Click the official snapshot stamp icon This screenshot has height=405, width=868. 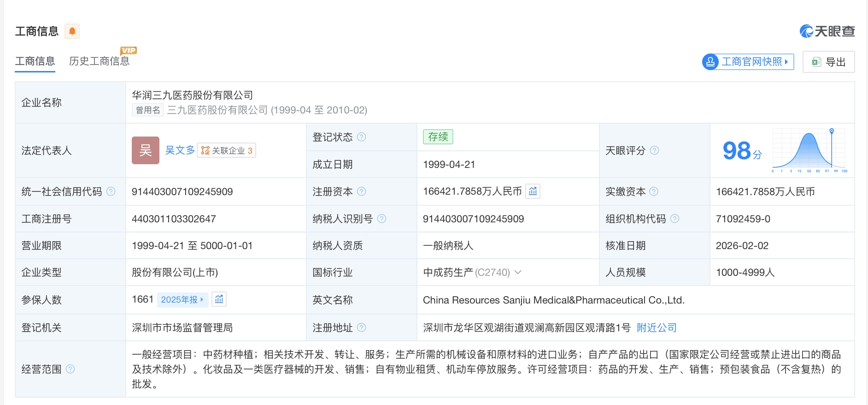710,62
